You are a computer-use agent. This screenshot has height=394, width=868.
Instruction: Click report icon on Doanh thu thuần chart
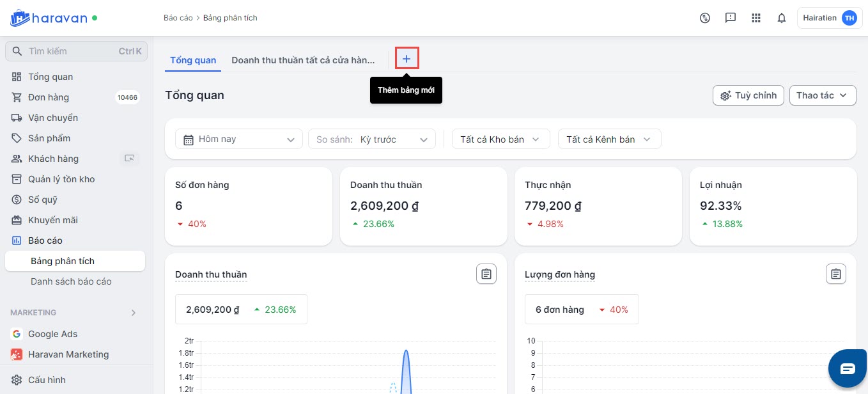point(486,274)
